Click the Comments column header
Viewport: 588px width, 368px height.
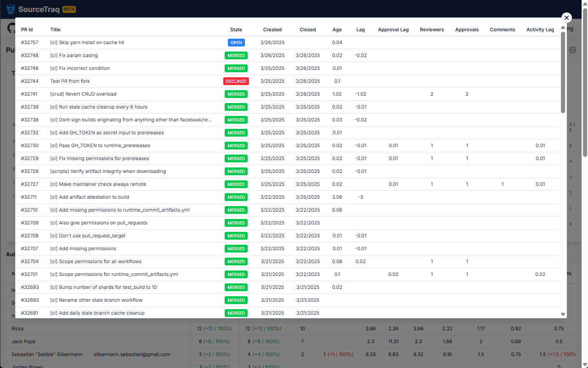(503, 29)
